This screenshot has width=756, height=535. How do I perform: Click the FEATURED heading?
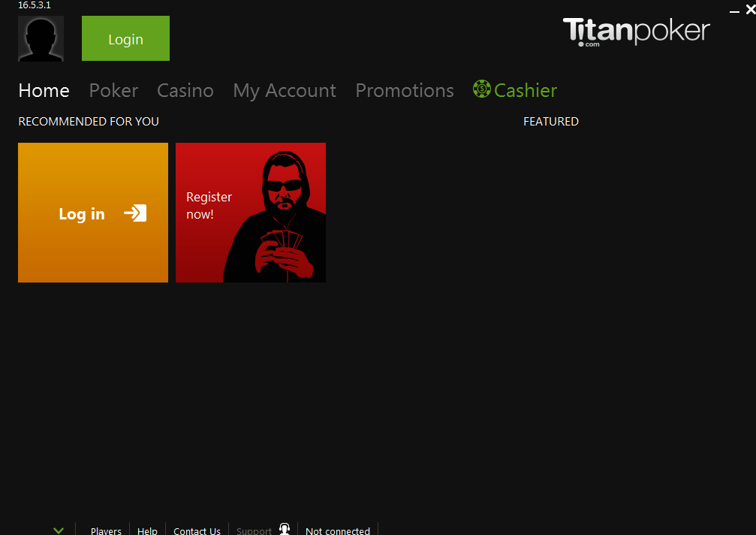(x=551, y=122)
